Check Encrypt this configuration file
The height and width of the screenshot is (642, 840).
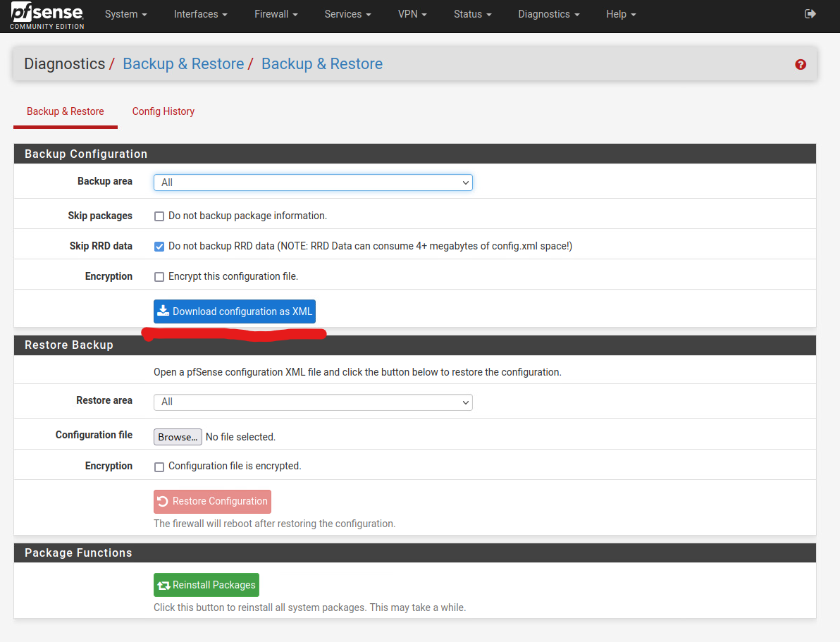(159, 276)
